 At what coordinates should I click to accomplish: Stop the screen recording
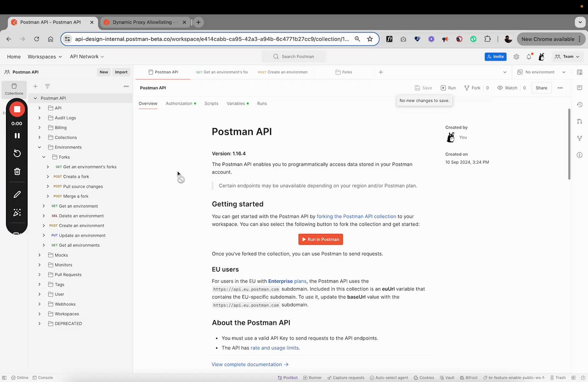(17, 109)
